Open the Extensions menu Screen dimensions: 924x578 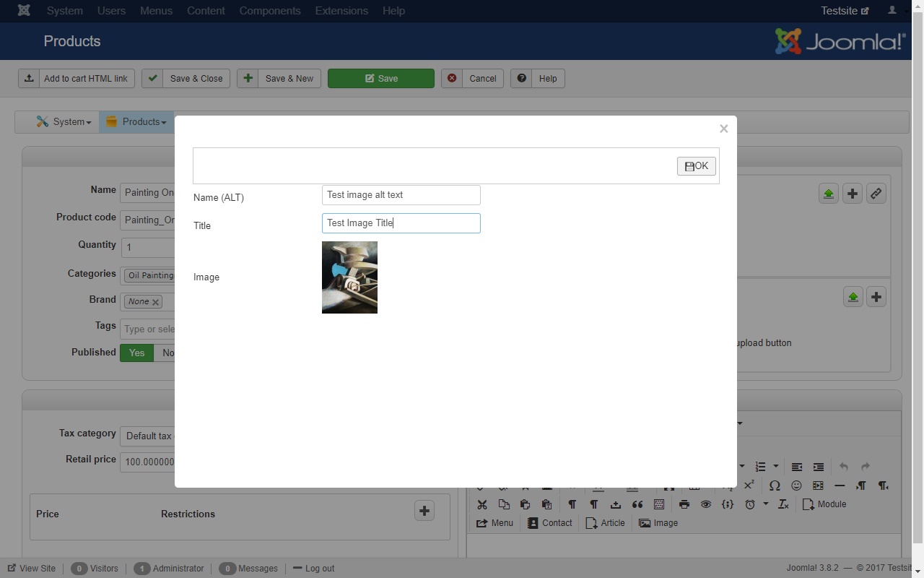click(341, 11)
